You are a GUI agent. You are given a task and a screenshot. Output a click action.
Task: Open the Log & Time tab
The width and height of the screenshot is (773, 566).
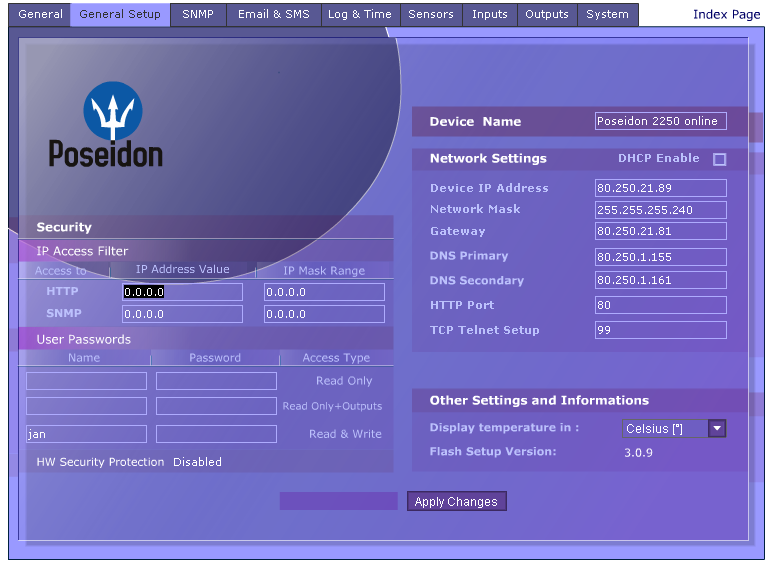tap(360, 14)
